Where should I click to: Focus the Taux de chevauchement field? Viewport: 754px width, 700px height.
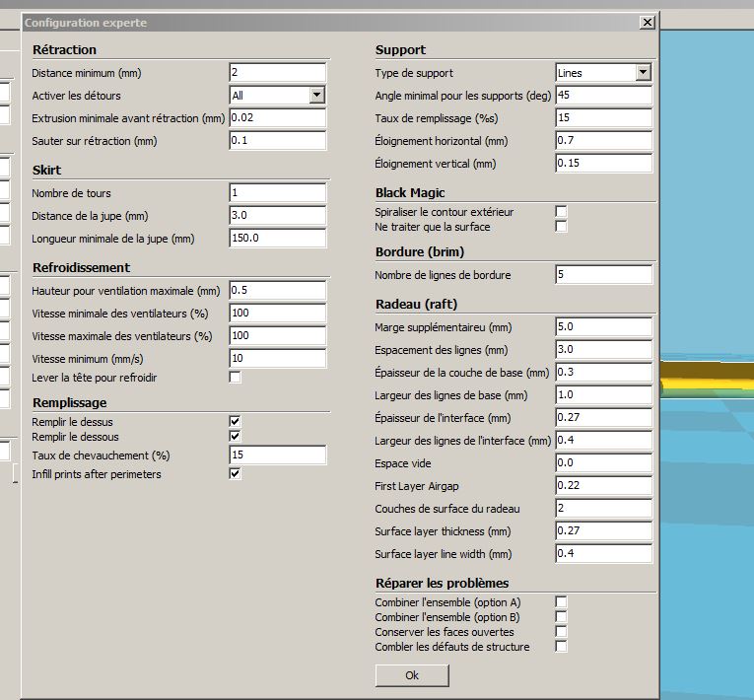(277, 455)
